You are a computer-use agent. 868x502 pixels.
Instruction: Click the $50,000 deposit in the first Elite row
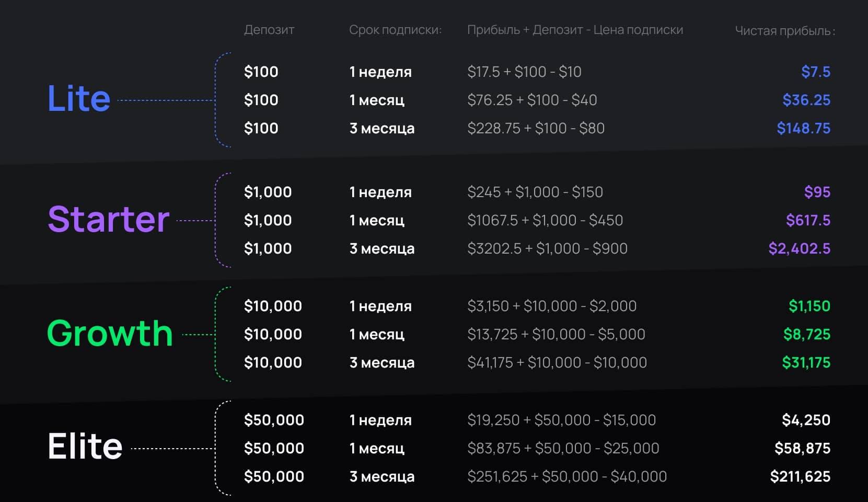coord(274,420)
